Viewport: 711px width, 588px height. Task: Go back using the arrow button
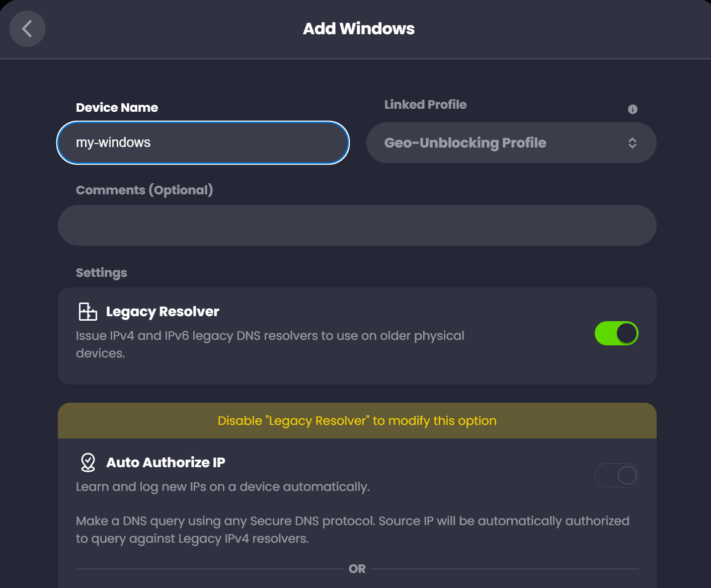(27, 29)
